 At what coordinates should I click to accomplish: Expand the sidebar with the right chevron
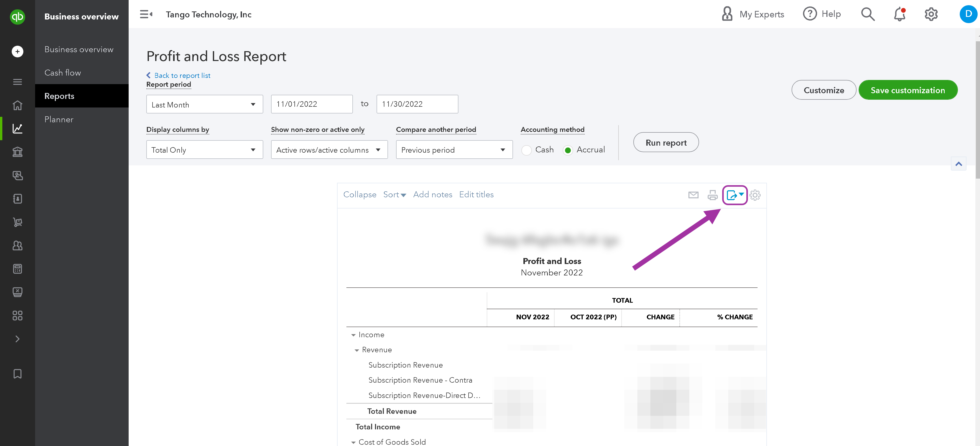(x=17, y=339)
